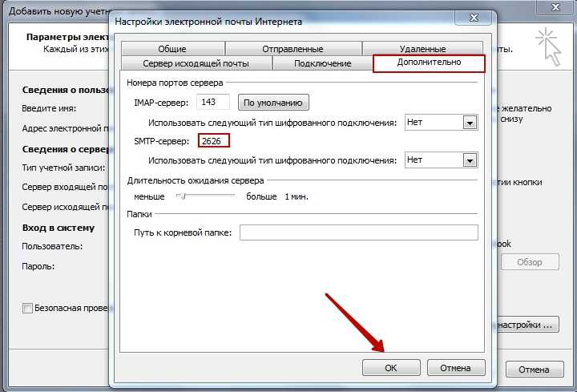Image resolution: width=577 pixels, height=392 pixels.
Task: Click the Пароль: label in background window
Action: click(38, 266)
